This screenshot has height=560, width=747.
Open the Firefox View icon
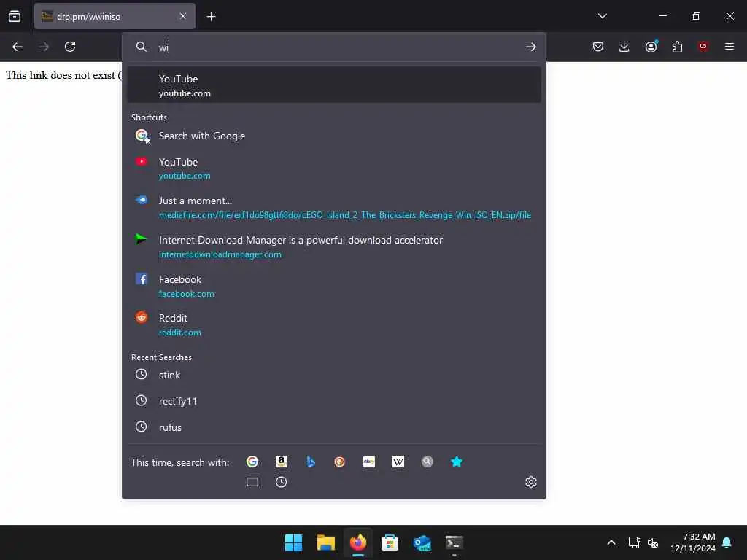tap(15, 16)
